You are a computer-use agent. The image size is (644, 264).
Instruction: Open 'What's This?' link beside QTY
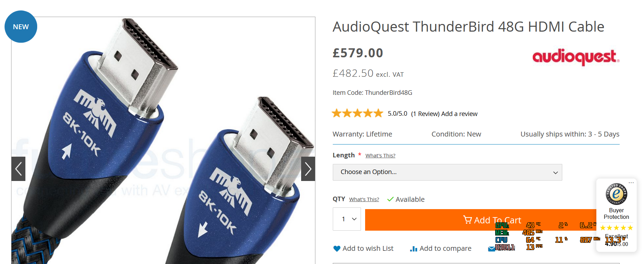[364, 199]
